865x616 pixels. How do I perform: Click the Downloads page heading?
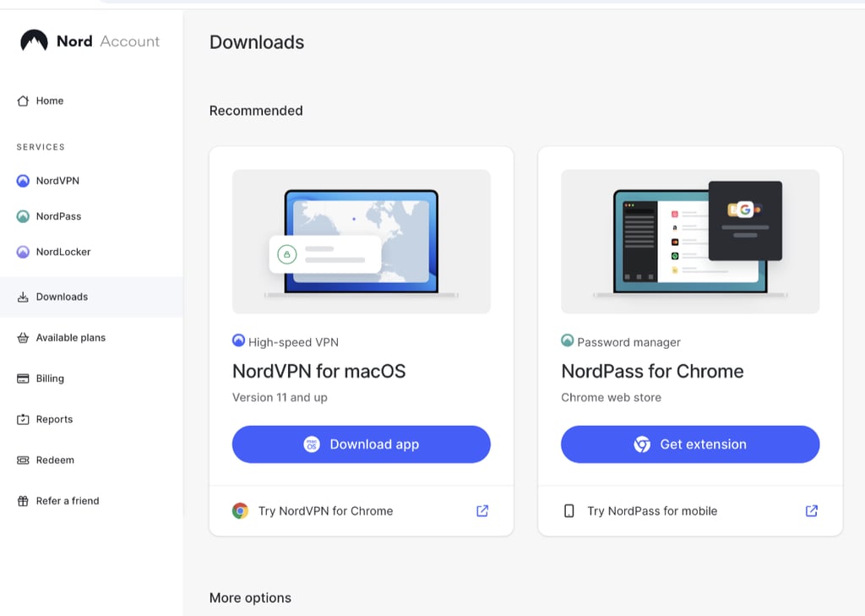coord(257,42)
